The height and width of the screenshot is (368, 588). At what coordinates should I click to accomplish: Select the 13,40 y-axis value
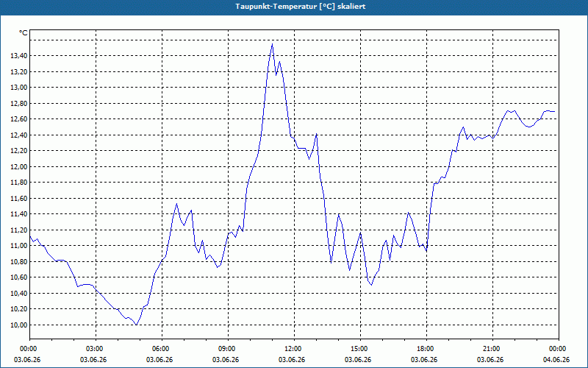[x=19, y=56]
